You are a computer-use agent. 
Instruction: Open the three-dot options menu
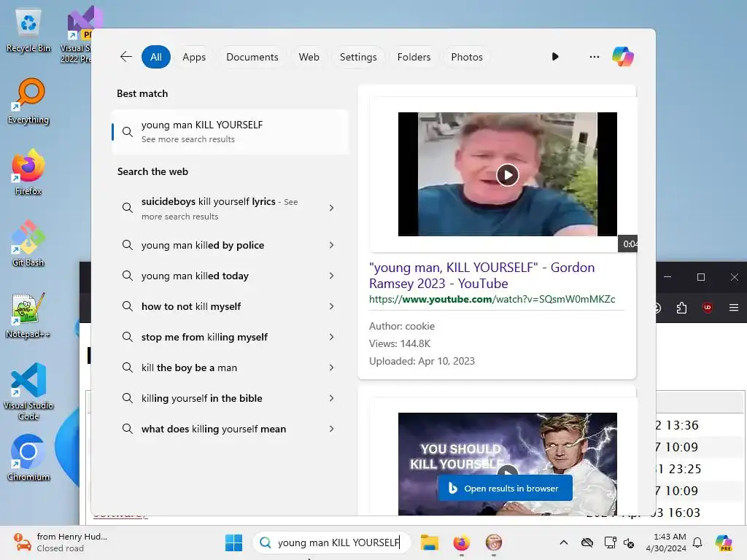coord(594,57)
